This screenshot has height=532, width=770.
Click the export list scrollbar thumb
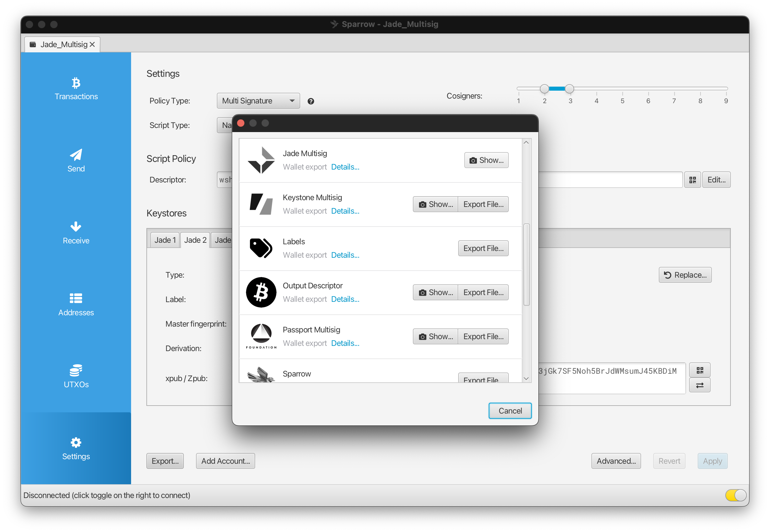click(x=526, y=265)
